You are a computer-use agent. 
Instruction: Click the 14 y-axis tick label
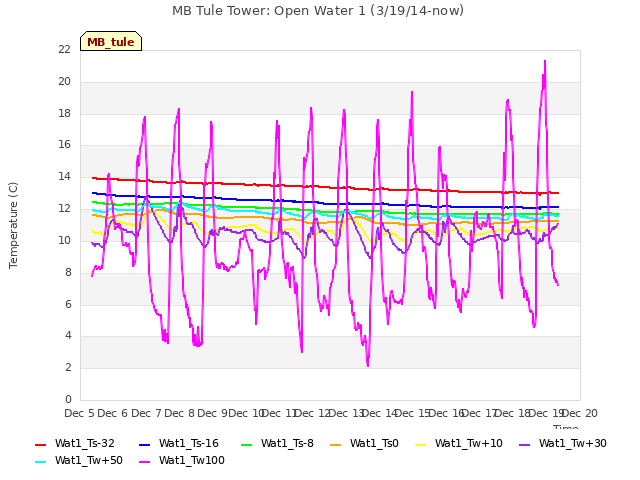[x=64, y=177]
